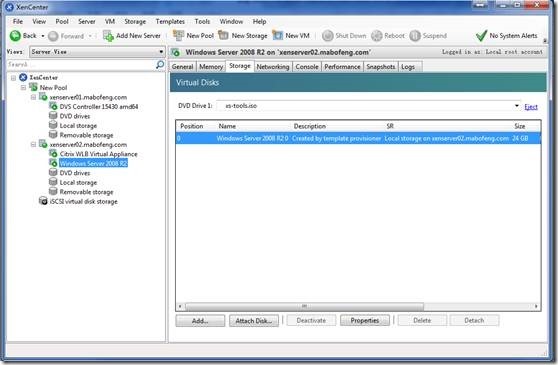Select the New Pool icon in tree

pyautogui.click(x=33, y=87)
